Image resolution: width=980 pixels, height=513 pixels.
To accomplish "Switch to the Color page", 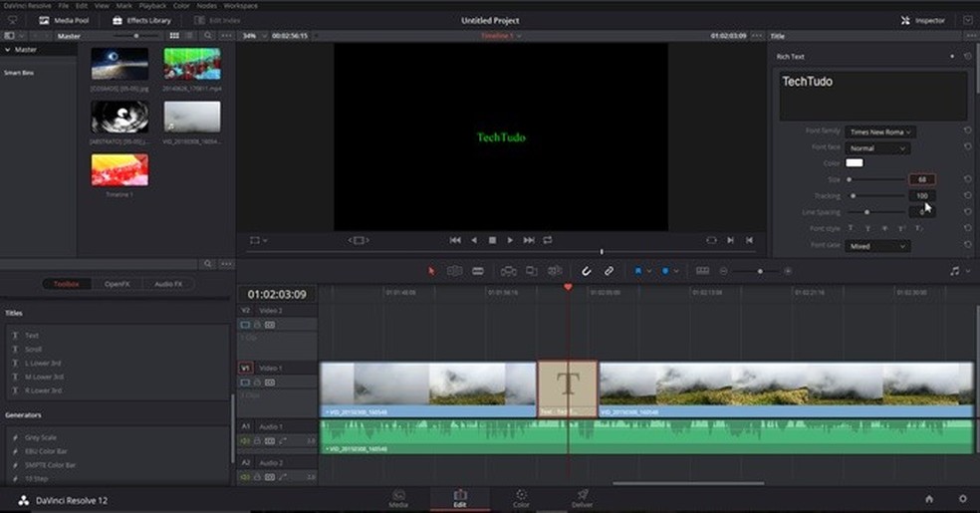I will [x=521, y=499].
